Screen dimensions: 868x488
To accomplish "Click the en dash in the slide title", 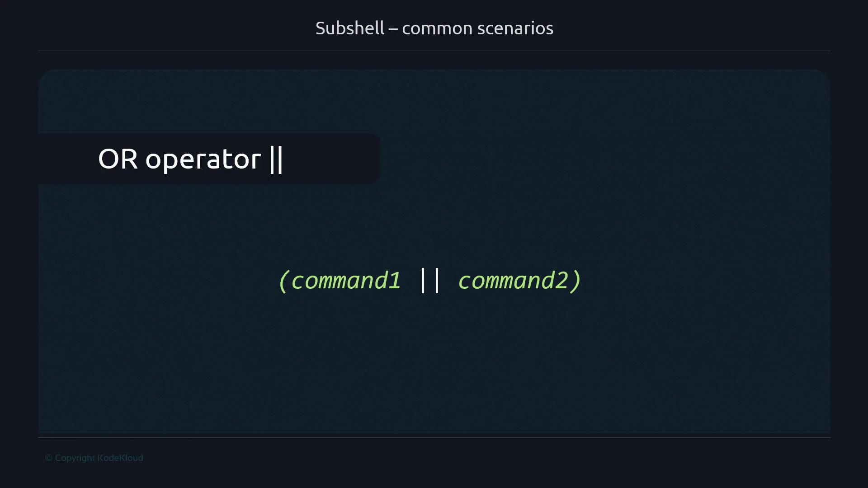I will pos(393,29).
